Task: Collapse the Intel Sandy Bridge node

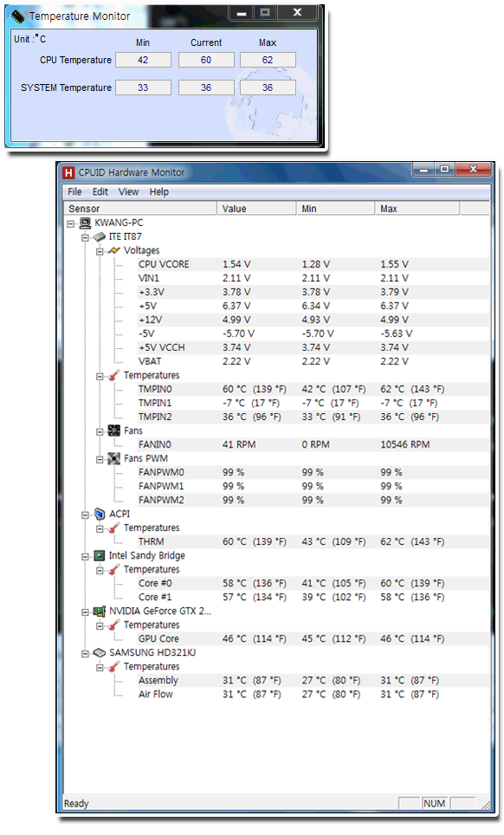Action: pyautogui.click(x=85, y=556)
